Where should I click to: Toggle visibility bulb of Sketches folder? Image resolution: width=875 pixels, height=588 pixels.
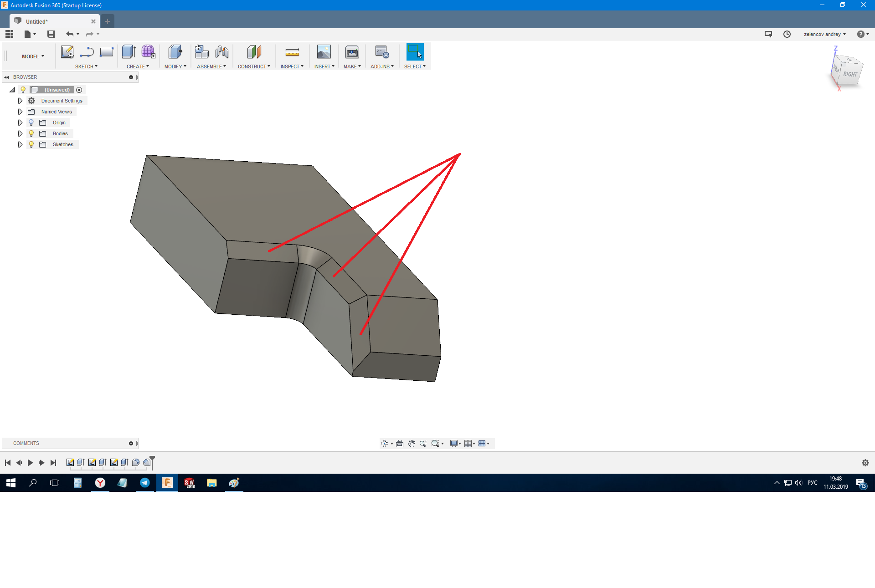point(31,144)
